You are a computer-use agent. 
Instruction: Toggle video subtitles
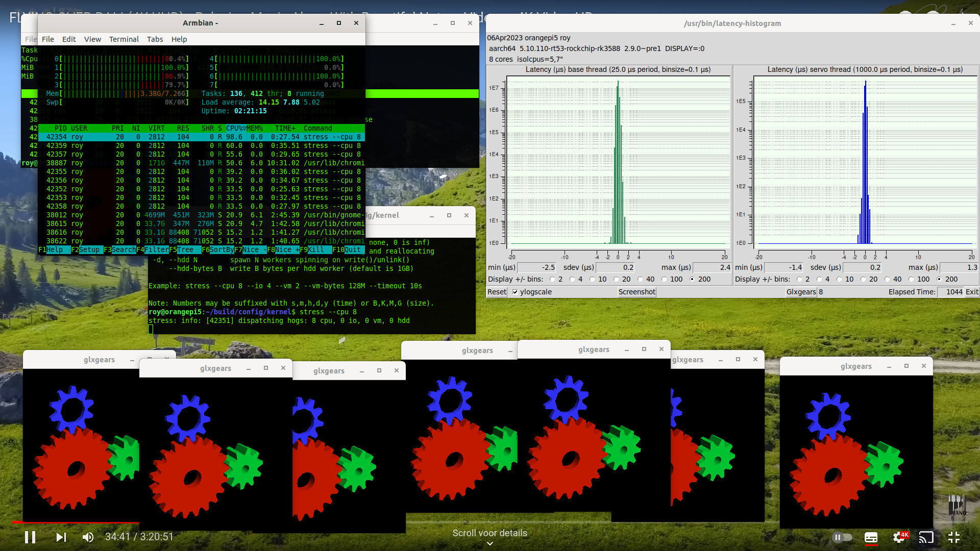coord(871,537)
